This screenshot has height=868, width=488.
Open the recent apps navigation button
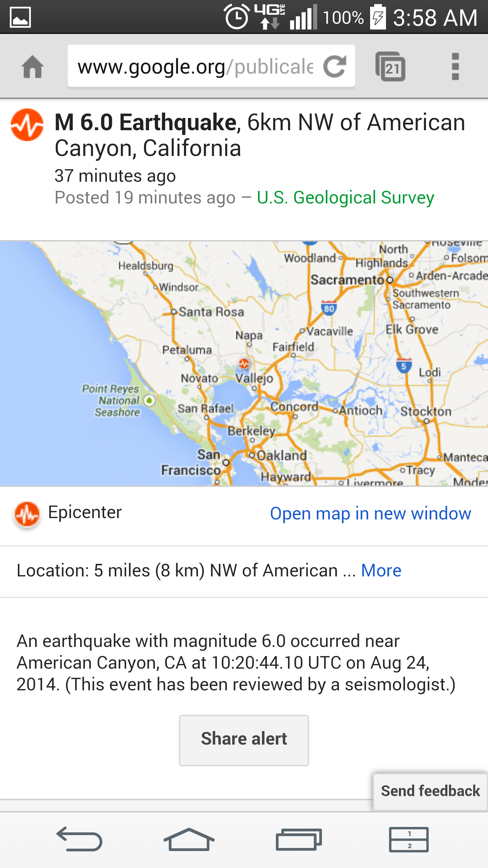[x=299, y=840]
